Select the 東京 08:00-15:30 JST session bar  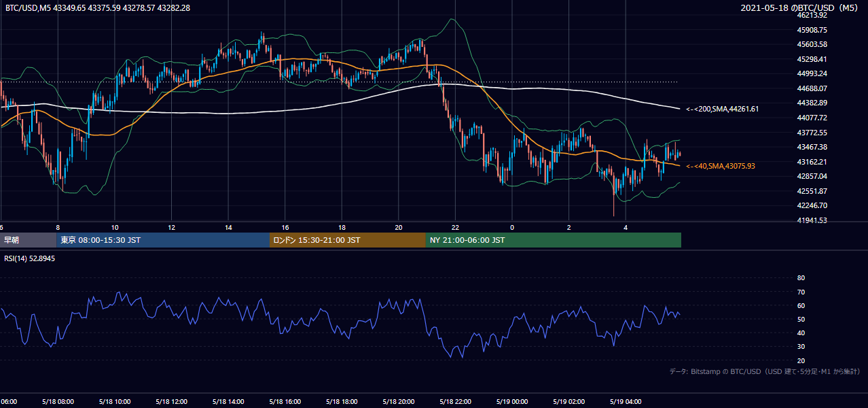pyautogui.click(x=163, y=240)
